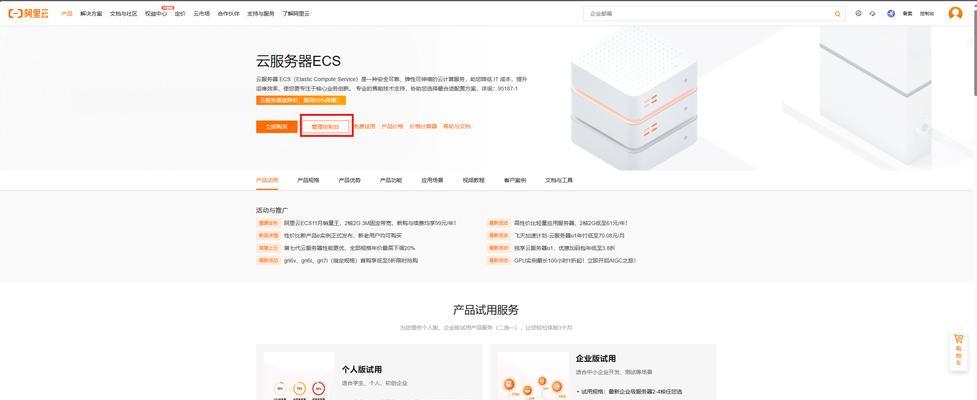Switch to the 文档与工具 tab
The height and width of the screenshot is (400, 977).
tap(559, 180)
